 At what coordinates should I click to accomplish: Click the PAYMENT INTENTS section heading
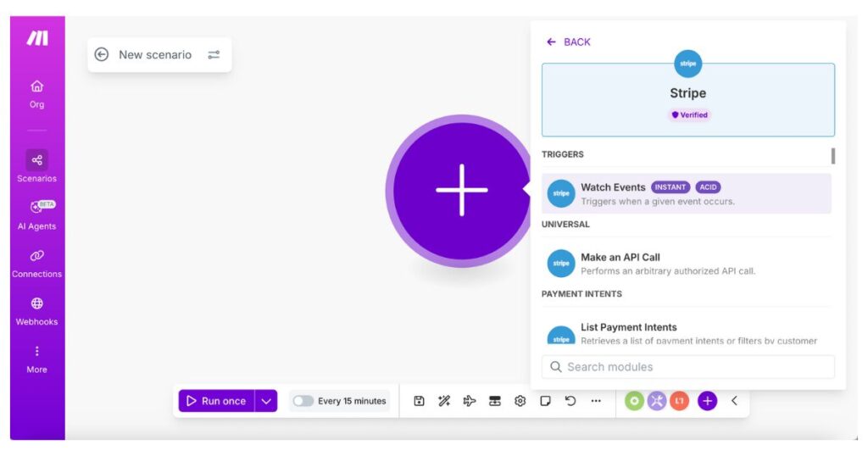coord(581,294)
